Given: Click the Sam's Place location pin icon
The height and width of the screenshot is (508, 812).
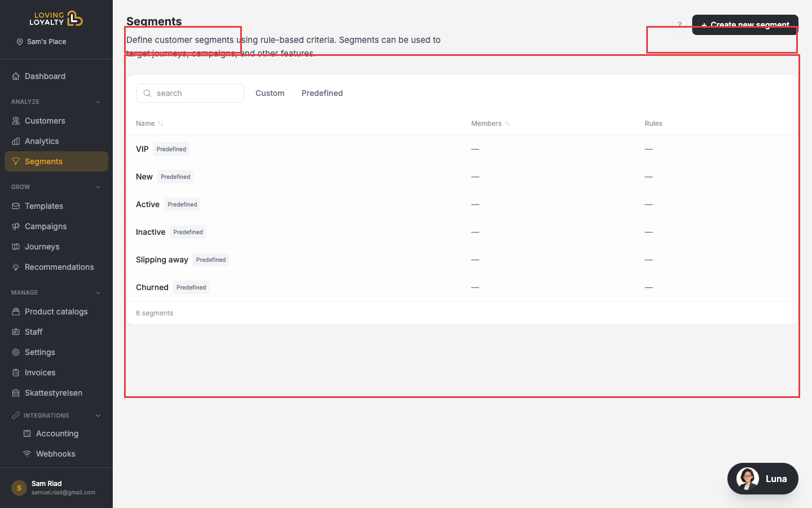Looking at the screenshot, I should 20,42.
